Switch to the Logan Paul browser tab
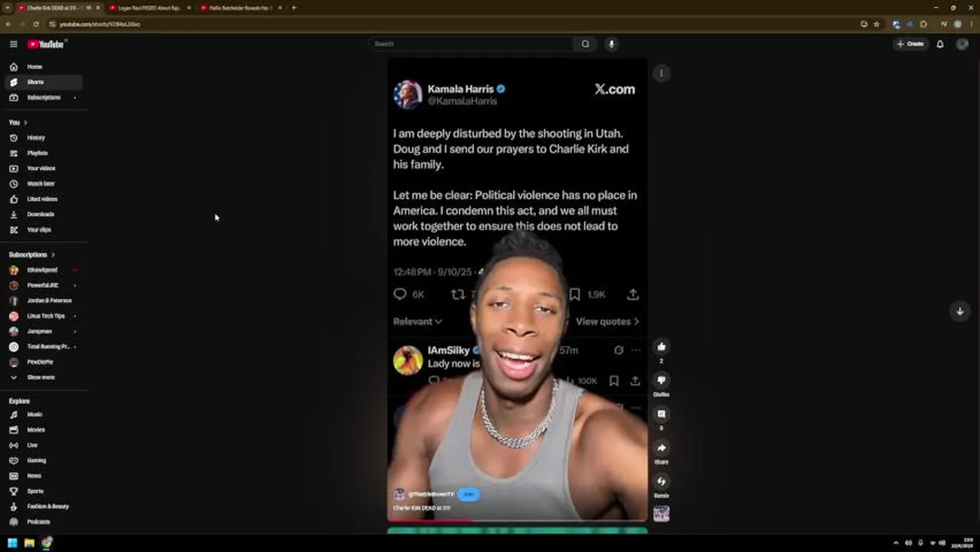Image resolution: width=980 pixels, height=552 pixels. pyautogui.click(x=149, y=8)
